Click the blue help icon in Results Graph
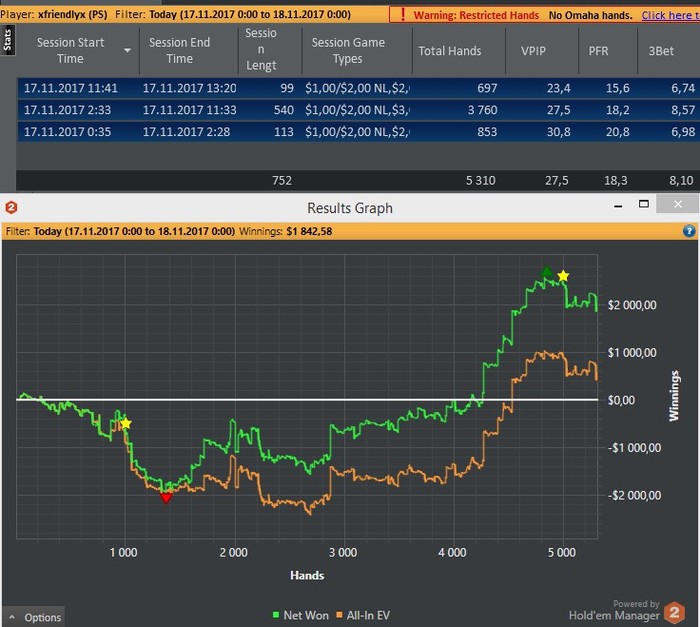Image resolution: width=700 pixels, height=627 pixels. [x=689, y=231]
